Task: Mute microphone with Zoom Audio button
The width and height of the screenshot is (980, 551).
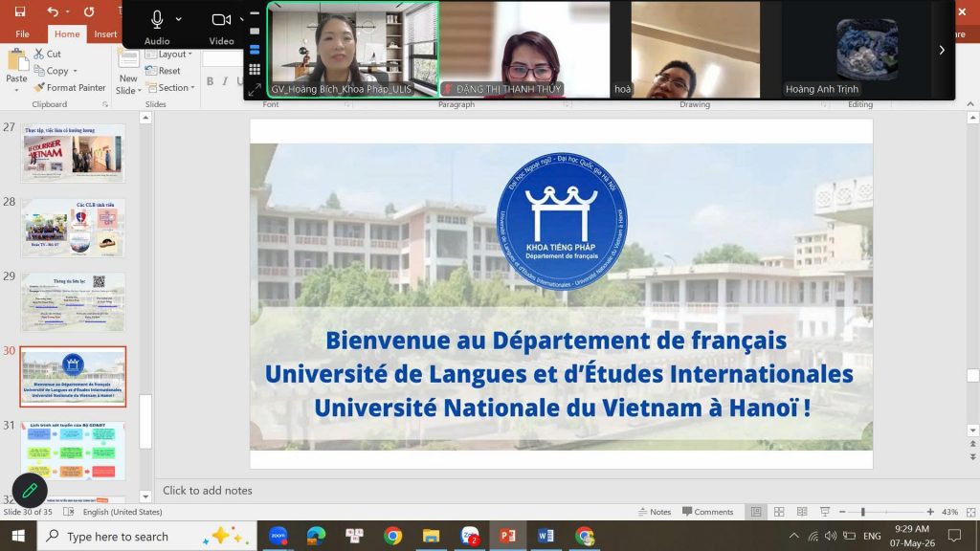Action: [157, 28]
